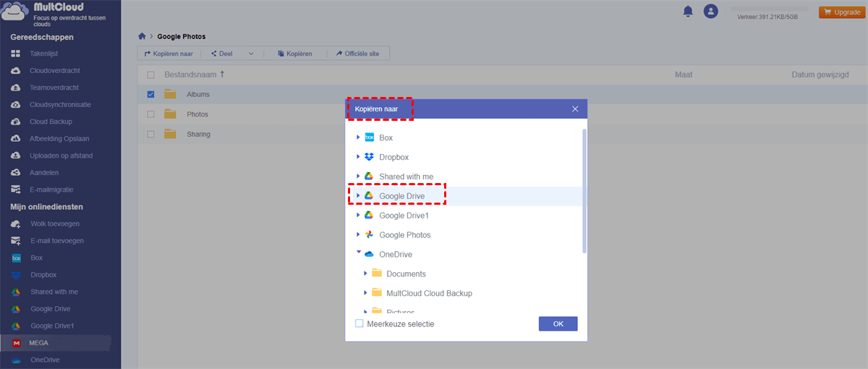Screen dimensions: 868x369
Task: Click the E-mail toevoegen icon
Action: pos(16,241)
